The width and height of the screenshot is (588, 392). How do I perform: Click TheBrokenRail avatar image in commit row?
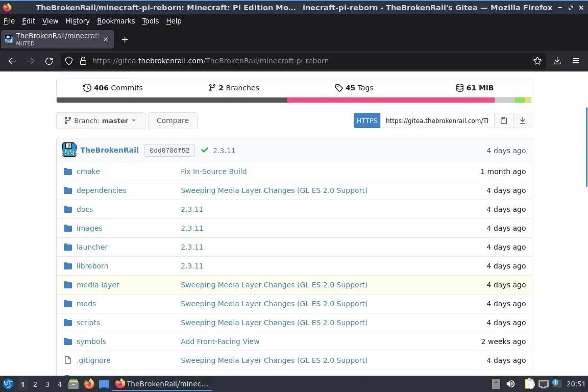coord(69,150)
